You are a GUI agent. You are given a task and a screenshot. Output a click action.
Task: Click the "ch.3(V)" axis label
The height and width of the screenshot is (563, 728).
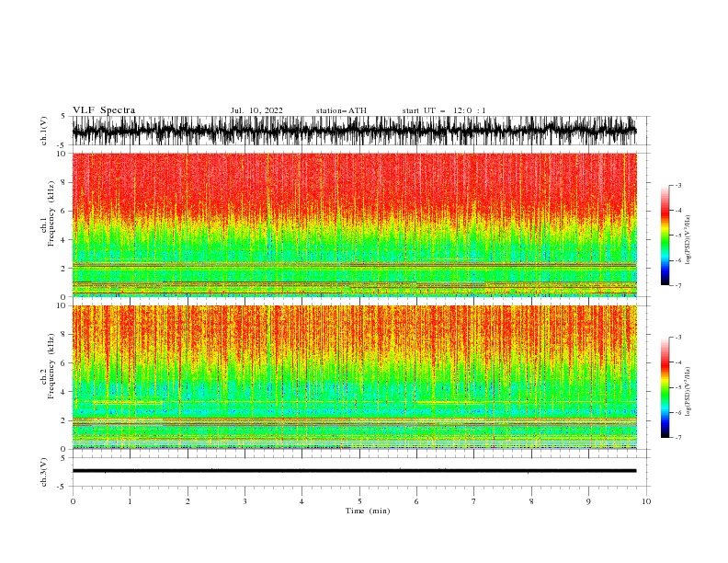point(44,472)
